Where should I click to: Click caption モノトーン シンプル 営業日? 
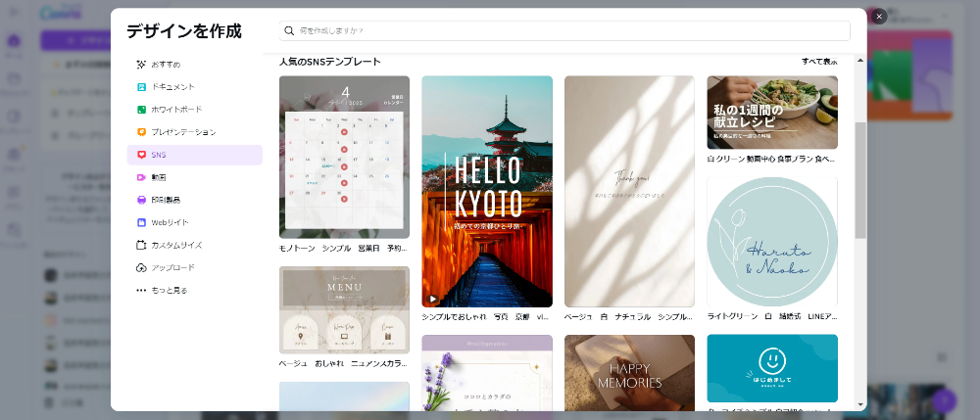(343, 249)
